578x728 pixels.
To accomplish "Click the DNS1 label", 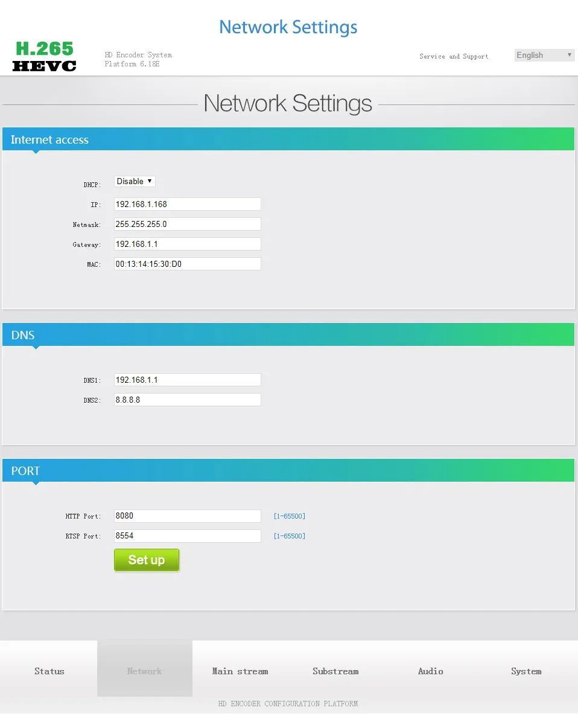I will [x=92, y=380].
